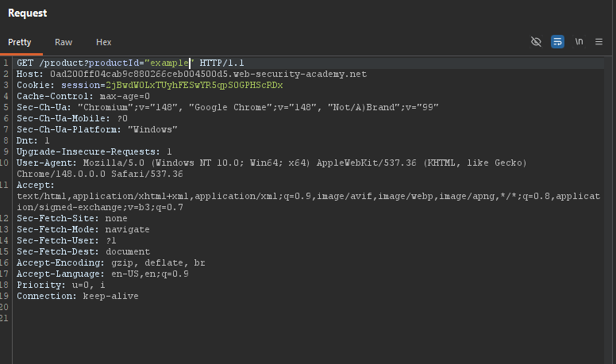Click the Accept-Encoding header value
The width and height of the screenshot is (616, 364).
158,262
